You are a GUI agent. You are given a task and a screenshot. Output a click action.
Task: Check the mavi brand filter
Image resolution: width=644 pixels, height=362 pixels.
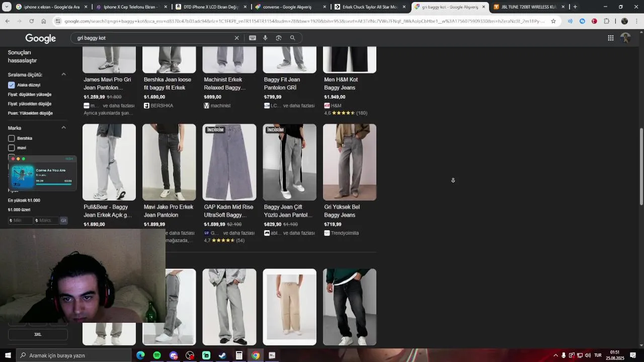point(12,148)
